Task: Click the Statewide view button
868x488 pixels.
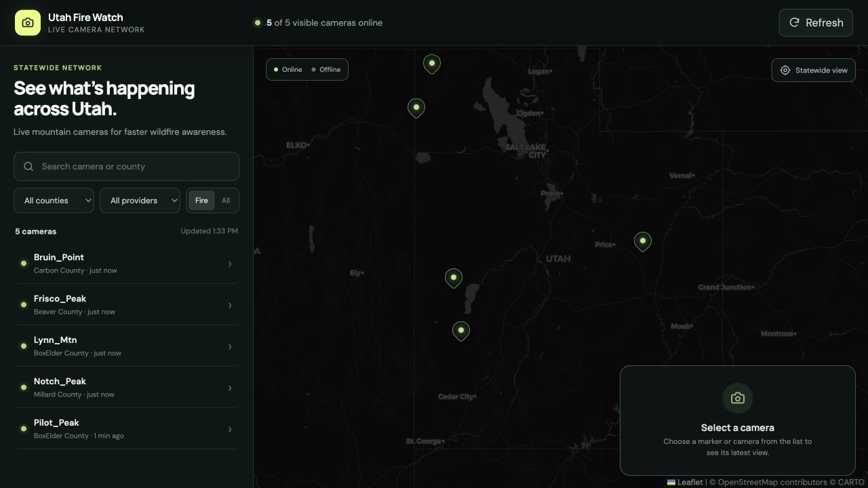Action: (x=813, y=70)
